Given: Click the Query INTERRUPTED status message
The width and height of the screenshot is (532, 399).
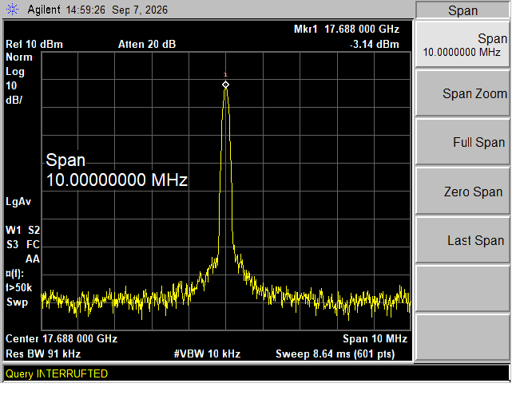Looking at the screenshot, I should [x=57, y=373].
